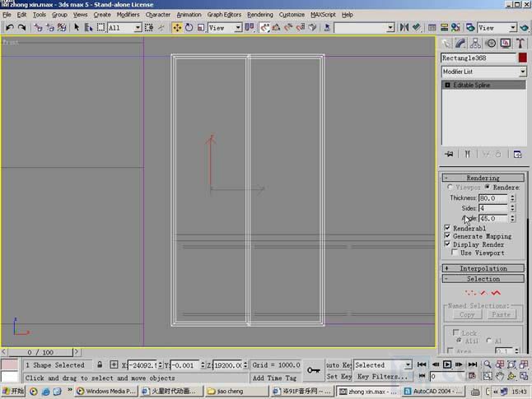Image resolution: width=532 pixels, height=399 pixels.
Task: Open the Modify command panel tab
Action: click(460, 43)
